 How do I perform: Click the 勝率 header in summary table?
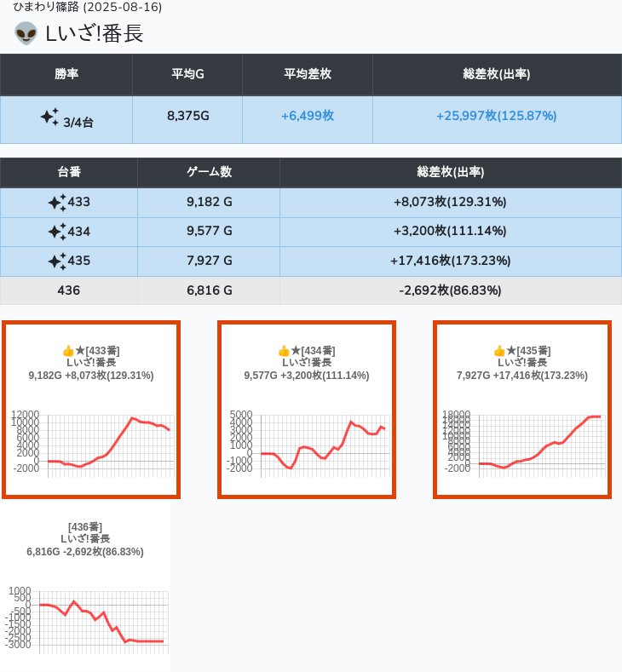(66, 75)
